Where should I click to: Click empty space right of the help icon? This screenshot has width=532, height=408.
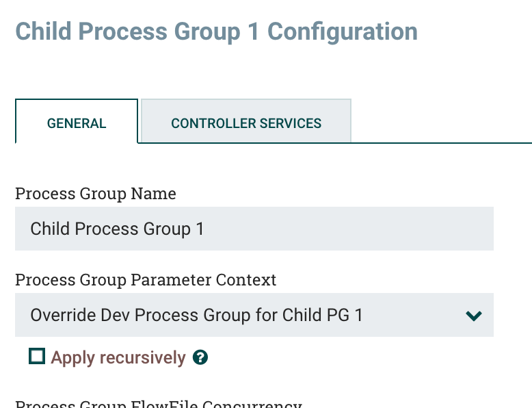click(x=342, y=357)
